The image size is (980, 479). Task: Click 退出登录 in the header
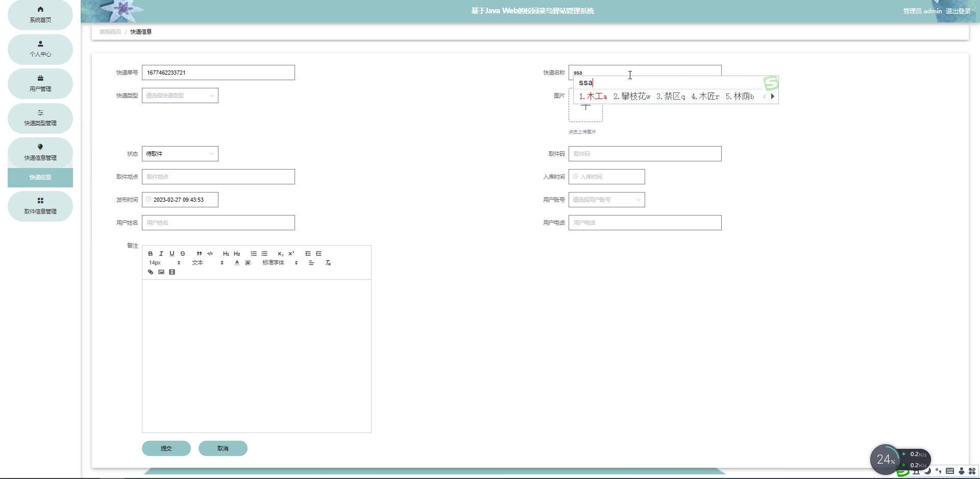pyautogui.click(x=958, y=11)
